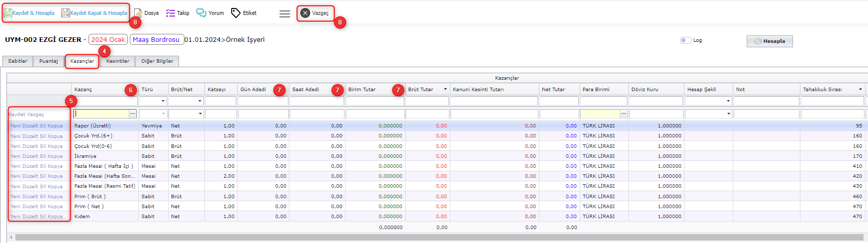Open the Takip tracking tool
The height and width of the screenshot is (243, 868).
tap(177, 13)
